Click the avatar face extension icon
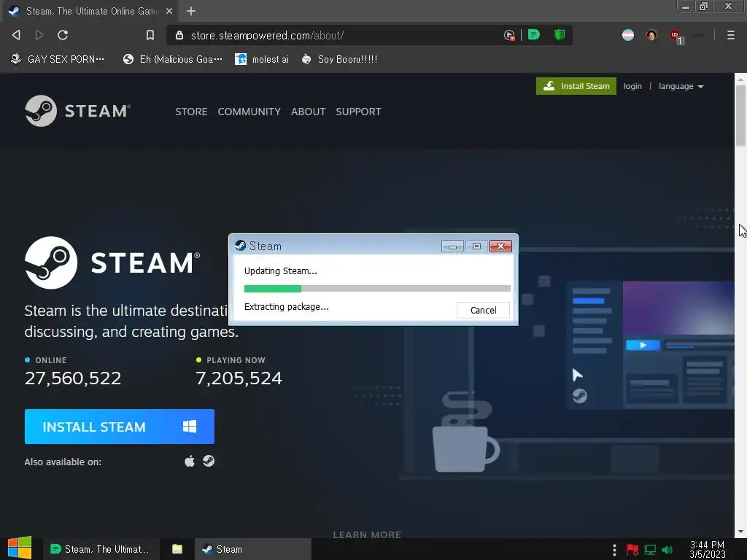 point(651,35)
